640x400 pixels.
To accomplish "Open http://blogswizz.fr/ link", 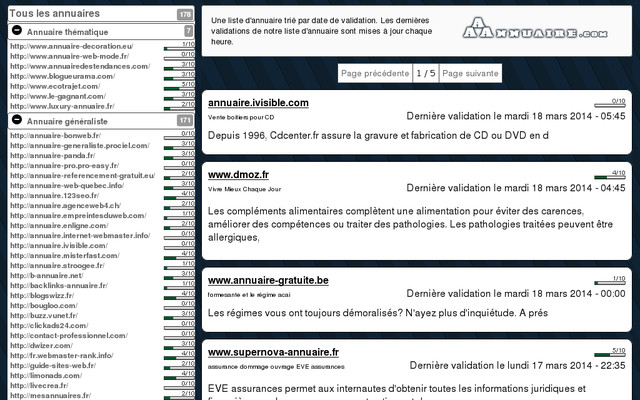I will pos(42,296).
